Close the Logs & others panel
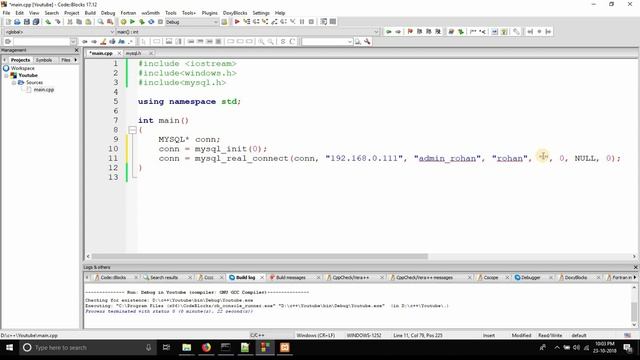 point(636,267)
